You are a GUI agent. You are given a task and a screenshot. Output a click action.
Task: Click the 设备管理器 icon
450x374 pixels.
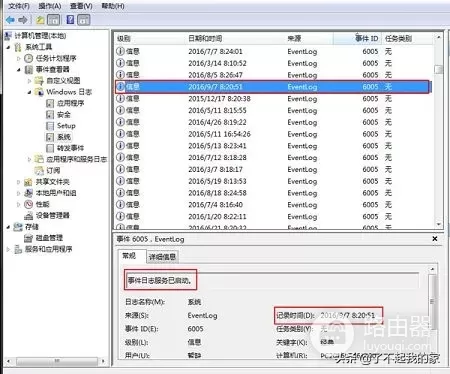coord(28,215)
